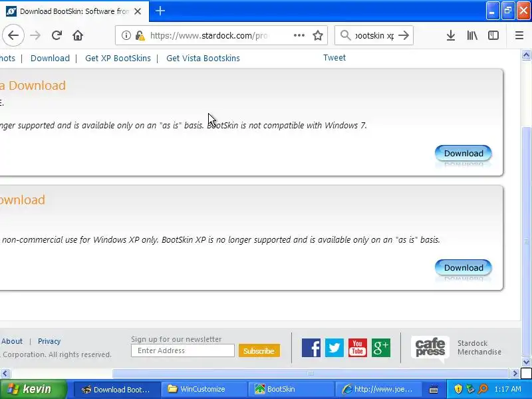
Task: Click Download button for Windows XP version
Action: click(x=464, y=268)
